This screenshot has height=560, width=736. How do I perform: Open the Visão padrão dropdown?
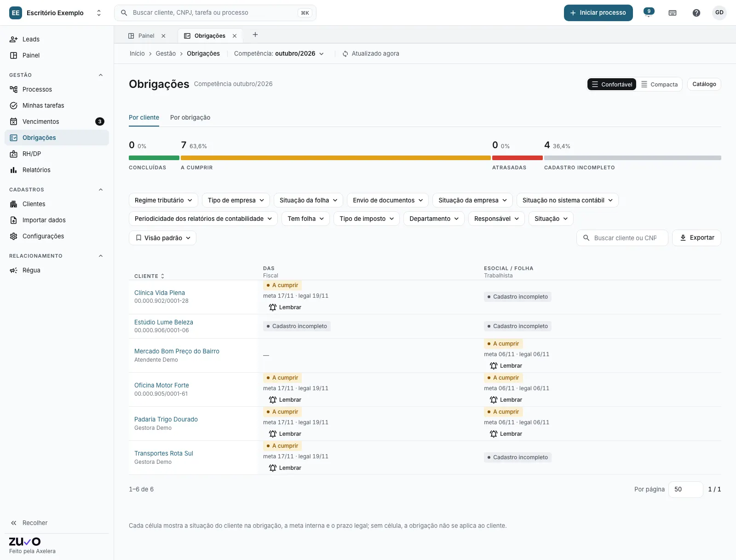[x=162, y=238]
